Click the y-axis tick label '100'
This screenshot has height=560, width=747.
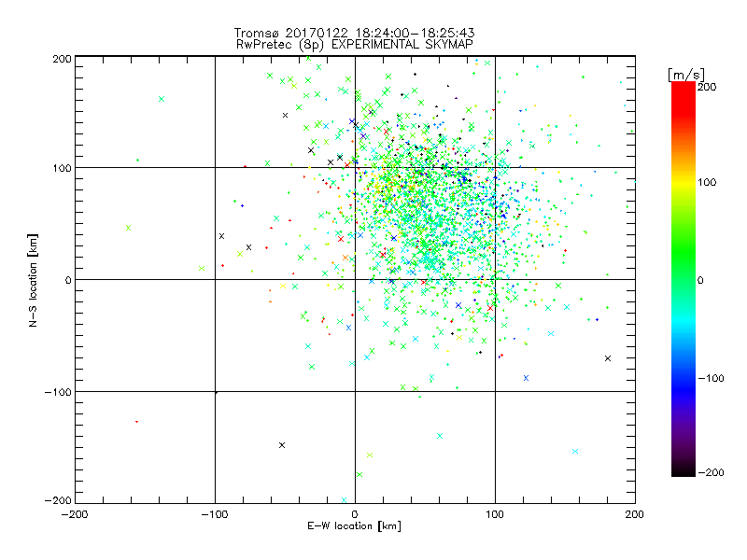point(62,168)
